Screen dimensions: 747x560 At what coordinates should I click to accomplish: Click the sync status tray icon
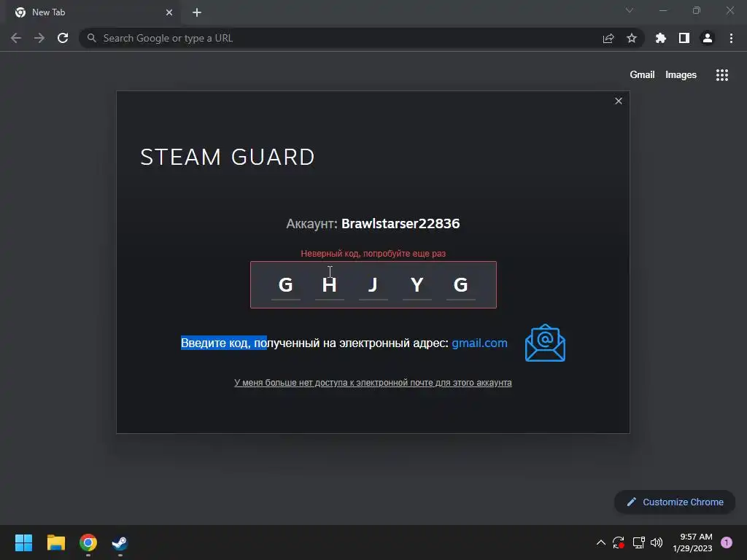pos(619,542)
